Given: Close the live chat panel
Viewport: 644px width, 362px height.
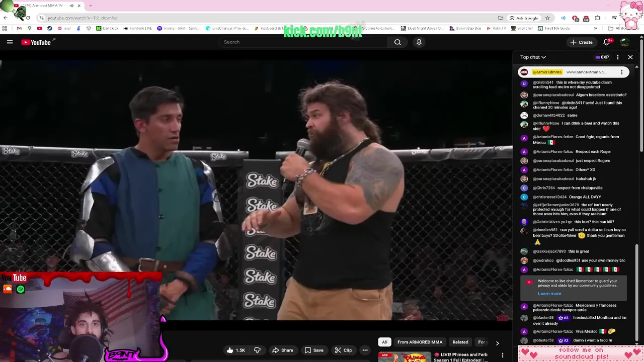Looking at the screenshot, I should click(630, 57).
